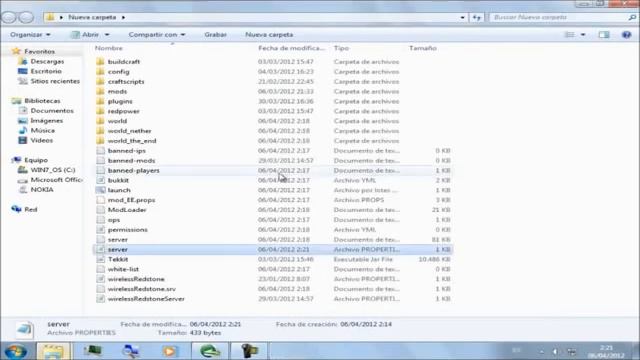Click the Red network icon
Screen dimensions: 640x360
[16, 209]
